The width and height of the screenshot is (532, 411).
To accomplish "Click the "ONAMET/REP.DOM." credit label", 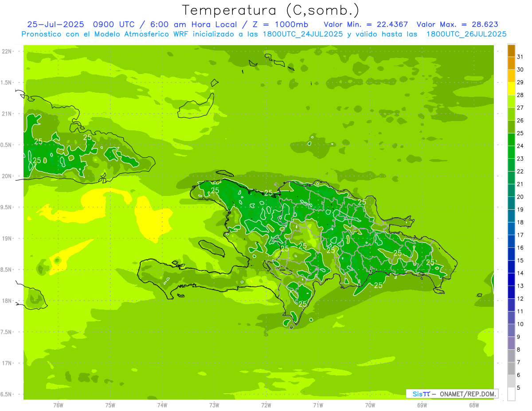I will coord(467,394).
